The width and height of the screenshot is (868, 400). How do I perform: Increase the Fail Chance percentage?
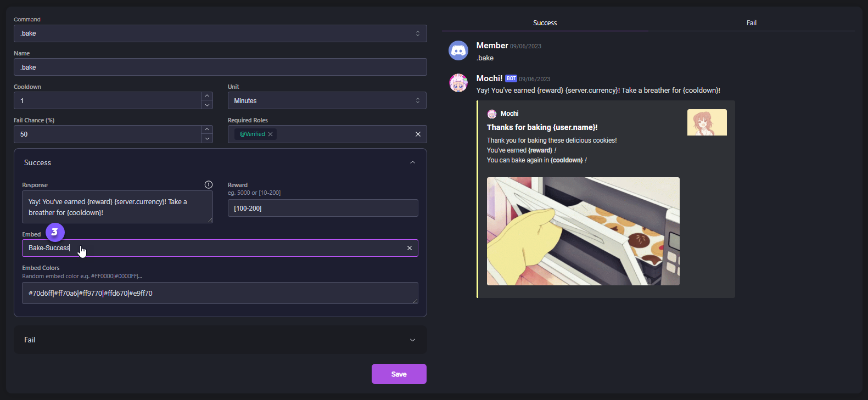(x=207, y=129)
